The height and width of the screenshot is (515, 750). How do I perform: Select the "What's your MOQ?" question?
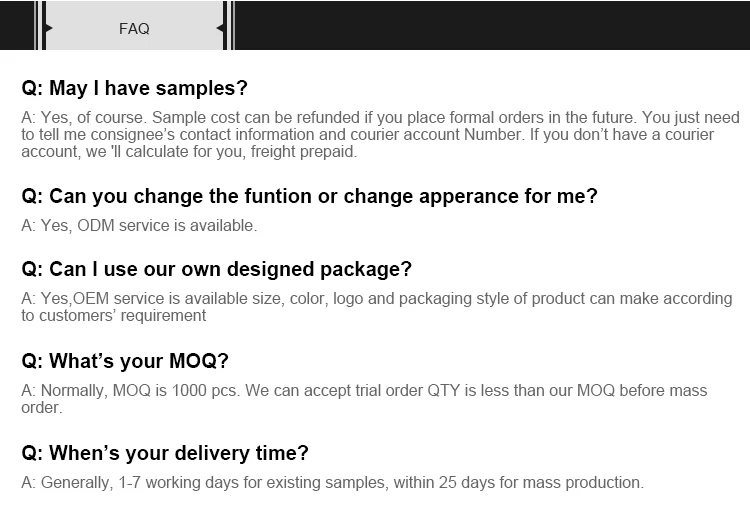(x=125, y=361)
